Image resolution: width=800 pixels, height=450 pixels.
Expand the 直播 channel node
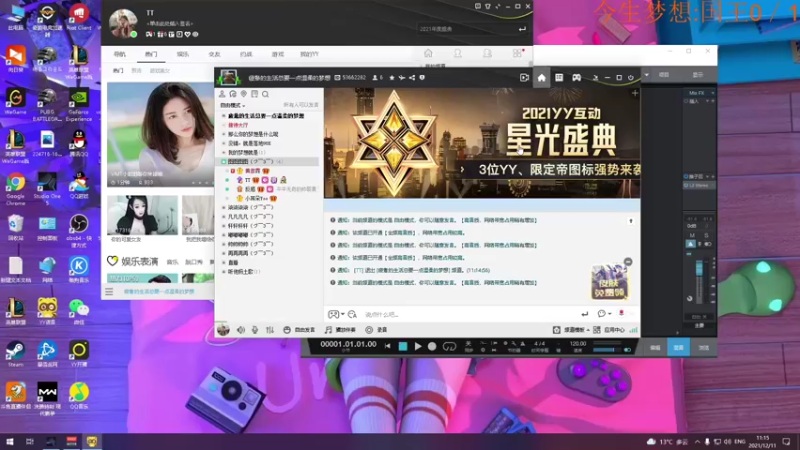point(223,262)
